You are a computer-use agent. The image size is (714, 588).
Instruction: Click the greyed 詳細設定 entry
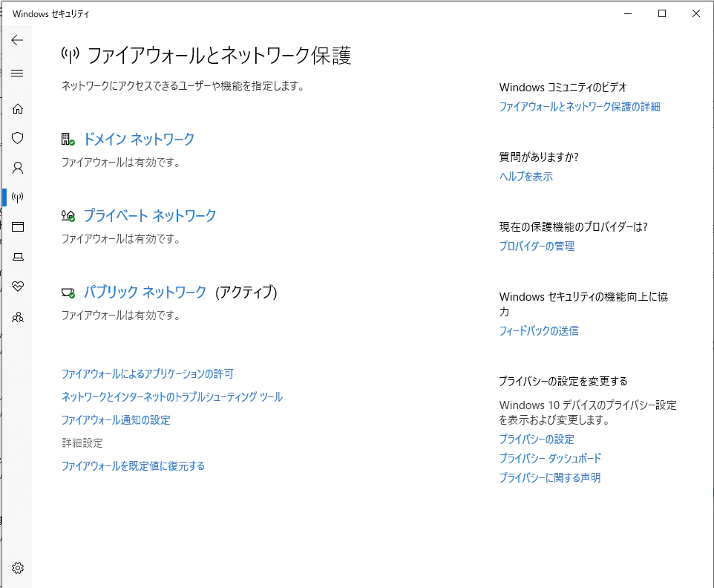click(82, 442)
